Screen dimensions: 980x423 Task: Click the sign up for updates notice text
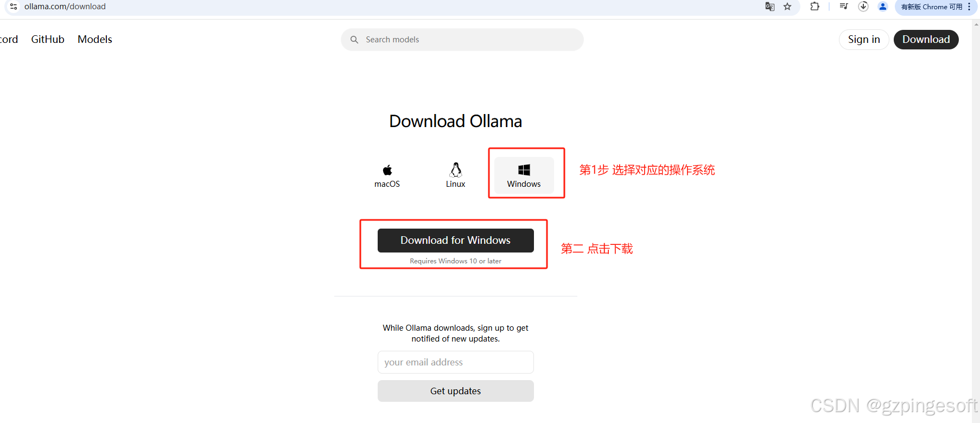pyautogui.click(x=456, y=333)
